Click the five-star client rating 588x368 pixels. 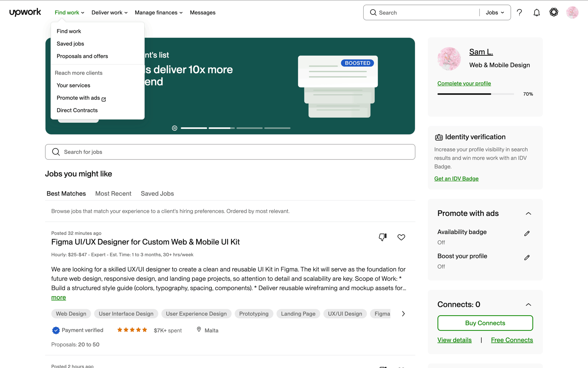coord(132,330)
